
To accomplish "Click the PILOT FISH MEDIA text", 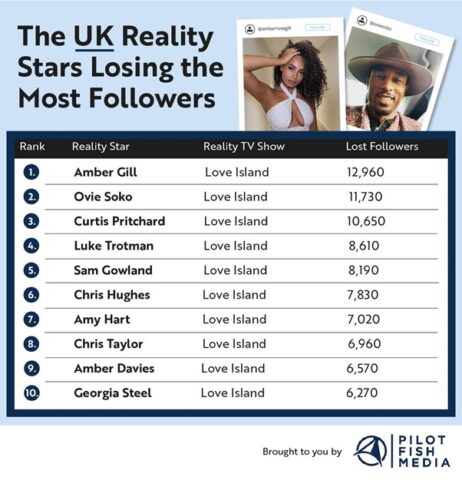I will pyautogui.click(x=424, y=451).
